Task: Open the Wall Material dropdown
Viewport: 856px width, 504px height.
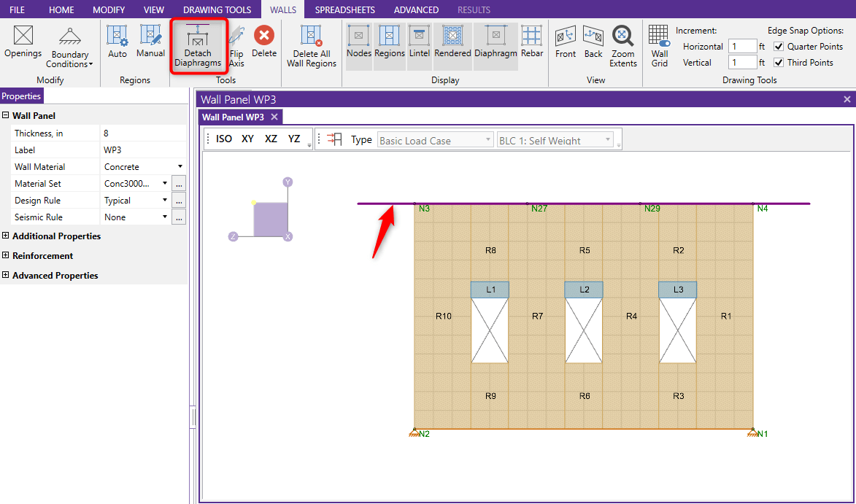Action: [180, 167]
